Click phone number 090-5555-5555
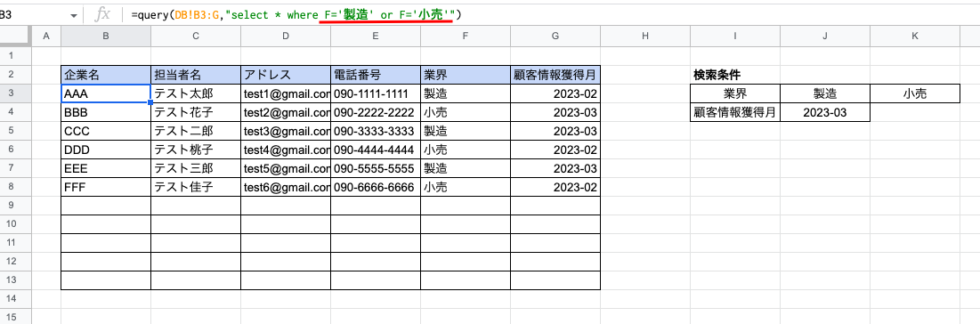 click(376, 168)
